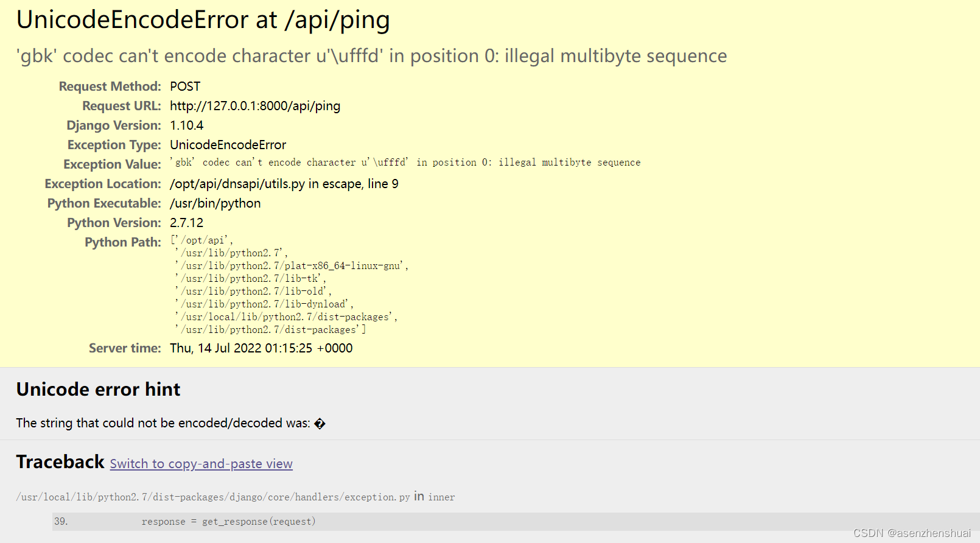The image size is (980, 543).
Task: Click the 'UnicodeEncodeError at /api/ping' heading
Action: [203, 20]
